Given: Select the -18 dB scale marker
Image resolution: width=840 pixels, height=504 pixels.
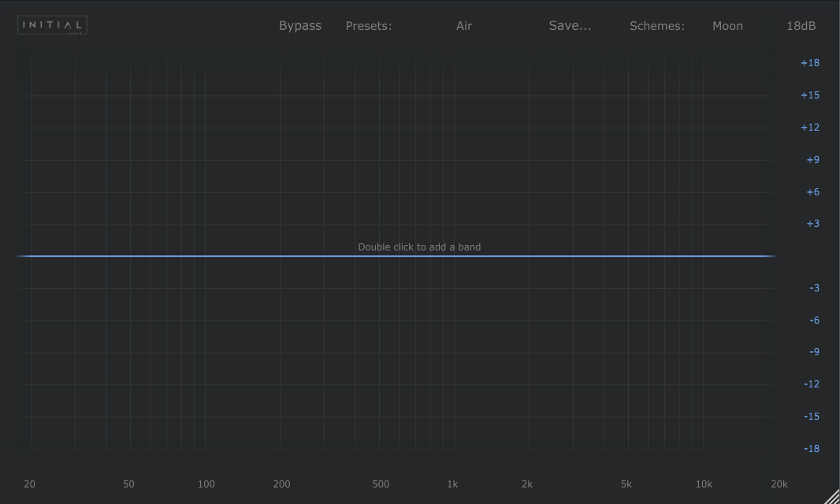Looking at the screenshot, I should [812, 449].
